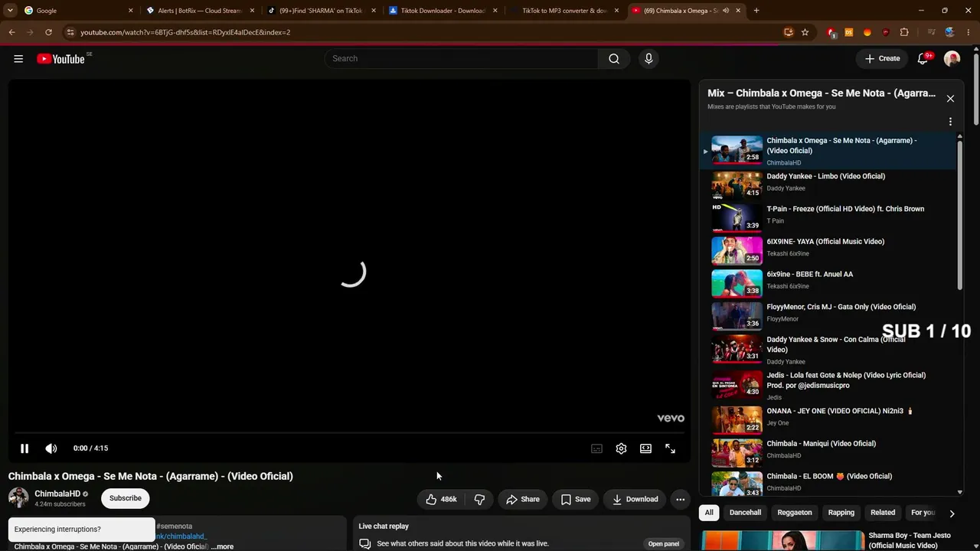Toggle subtitles/closed captions in the player

coord(596,448)
